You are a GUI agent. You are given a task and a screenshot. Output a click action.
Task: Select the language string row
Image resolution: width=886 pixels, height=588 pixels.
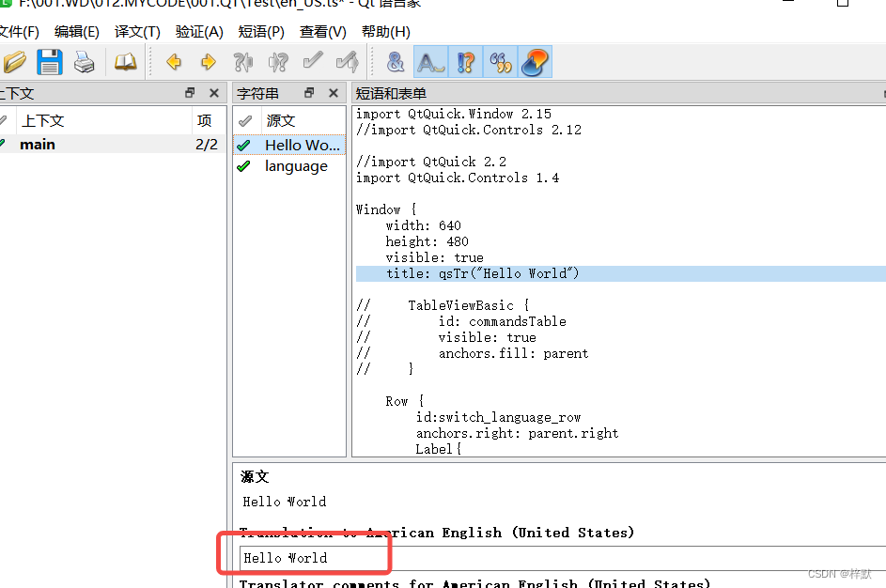tap(289, 166)
